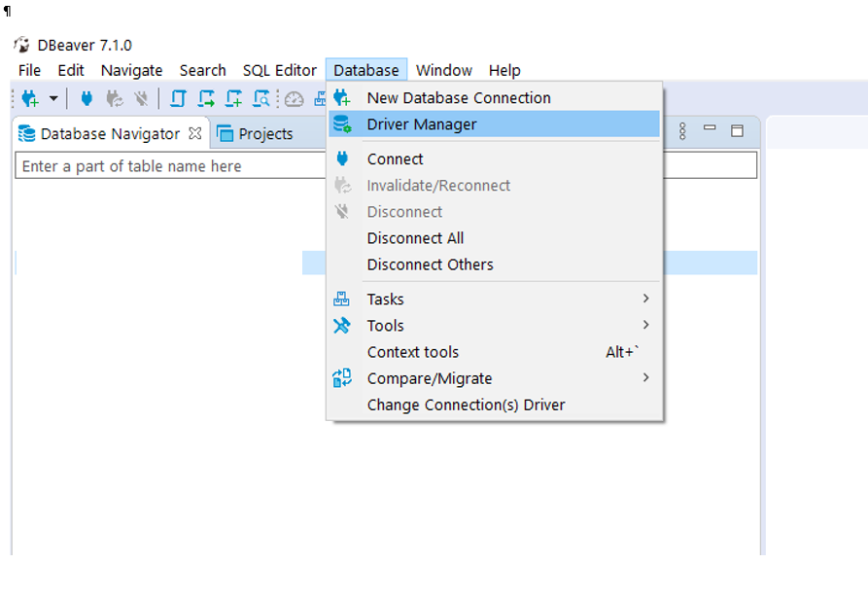The image size is (868, 599).
Task: Close the open Database menu in the menu bar
Action: tap(365, 70)
